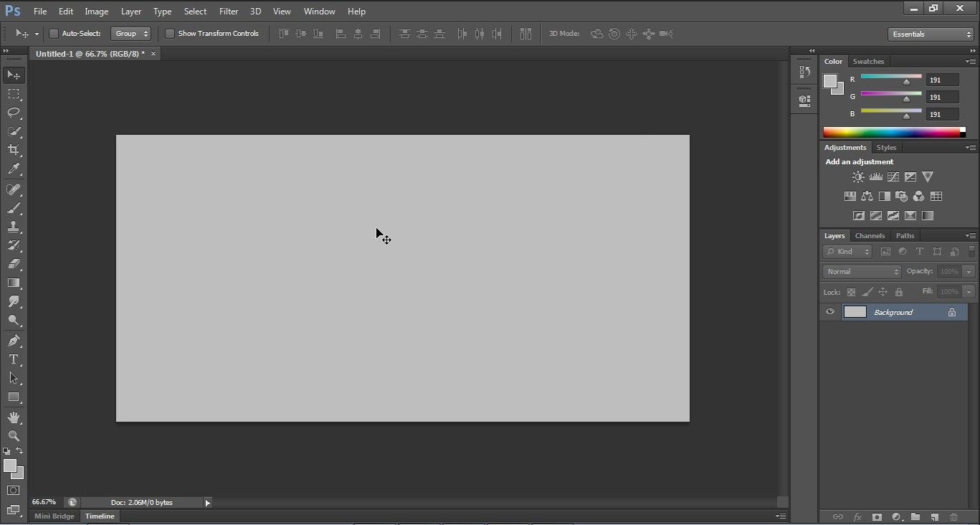The height and width of the screenshot is (525, 980).
Task: Toggle lock position
Action: point(883,292)
